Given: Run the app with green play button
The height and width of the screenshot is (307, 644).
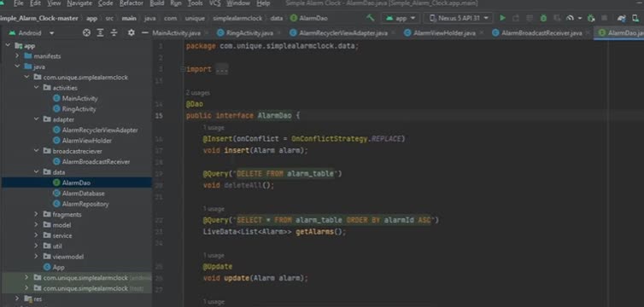Looking at the screenshot, I should [x=502, y=18].
